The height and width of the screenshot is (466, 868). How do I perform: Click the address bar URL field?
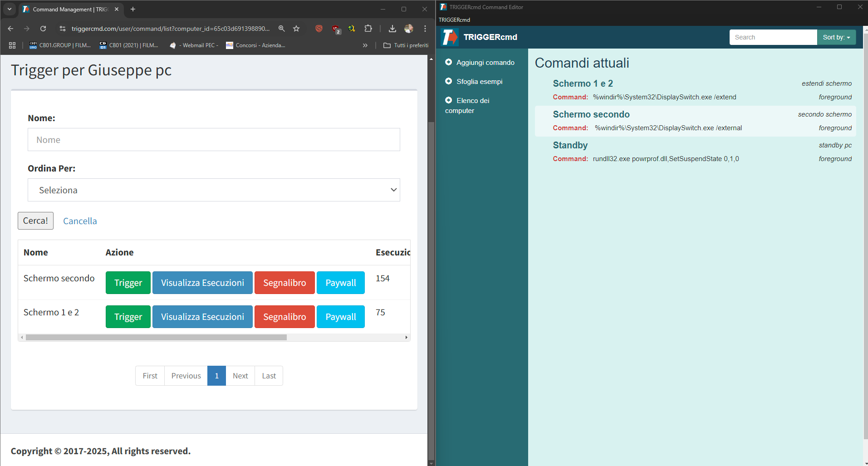[171, 29]
